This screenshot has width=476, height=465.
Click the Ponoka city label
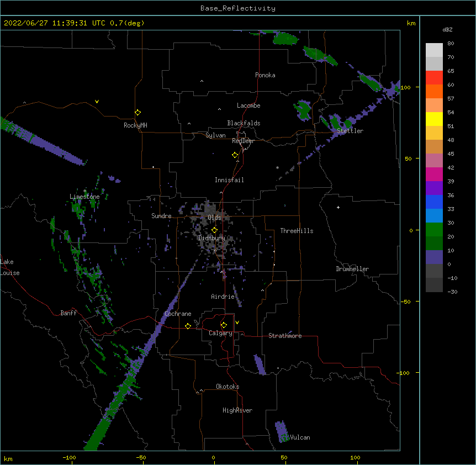click(x=265, y=75)
